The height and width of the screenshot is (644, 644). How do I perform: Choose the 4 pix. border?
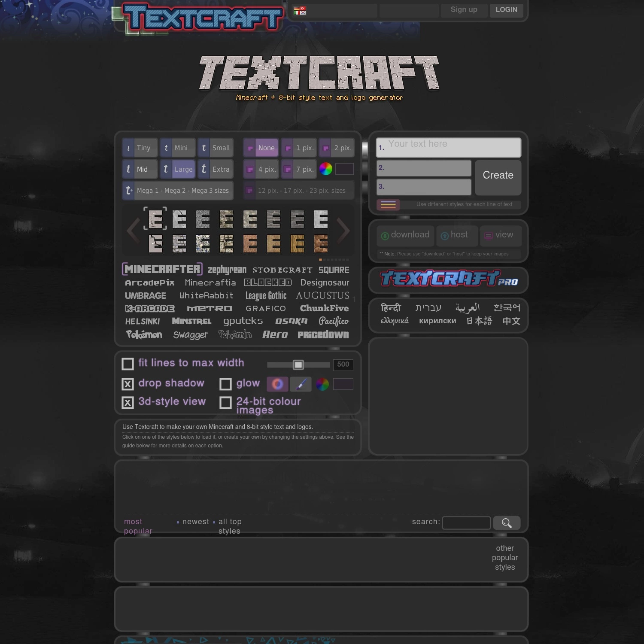coord(261,169)
